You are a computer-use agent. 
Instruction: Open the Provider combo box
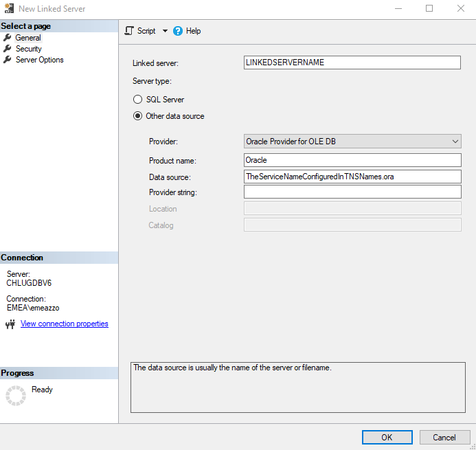pyautogui.click(x=352, y=142)
